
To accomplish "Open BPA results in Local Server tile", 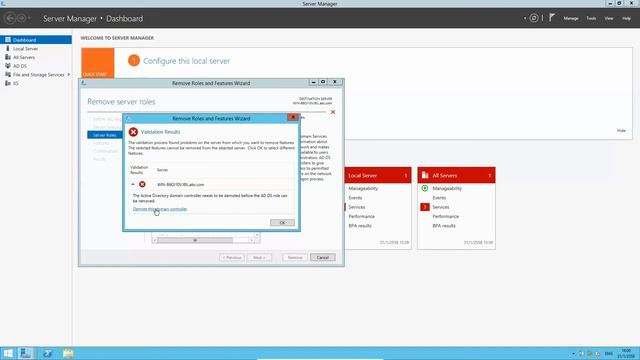I will coord(360,226).
